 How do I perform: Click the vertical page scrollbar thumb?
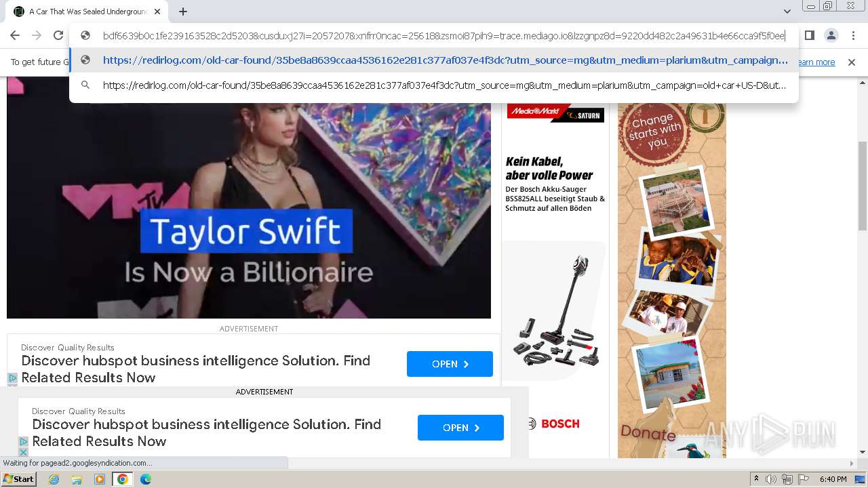[x=863, y=186]
